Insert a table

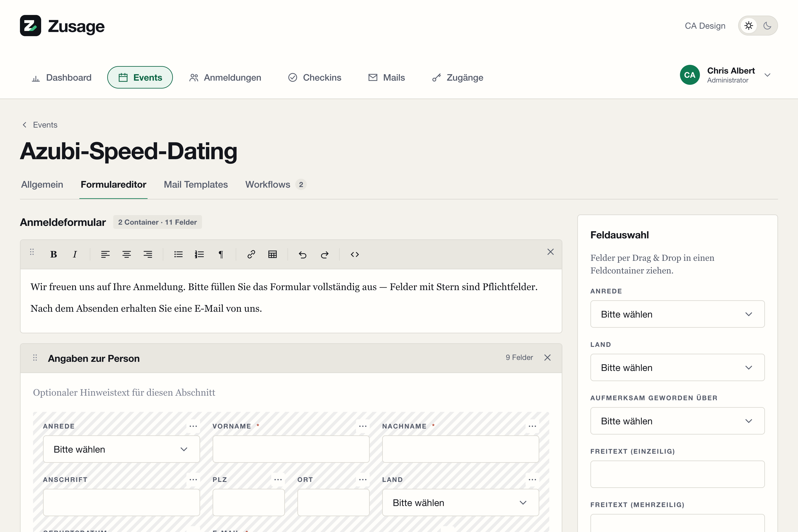272,254
